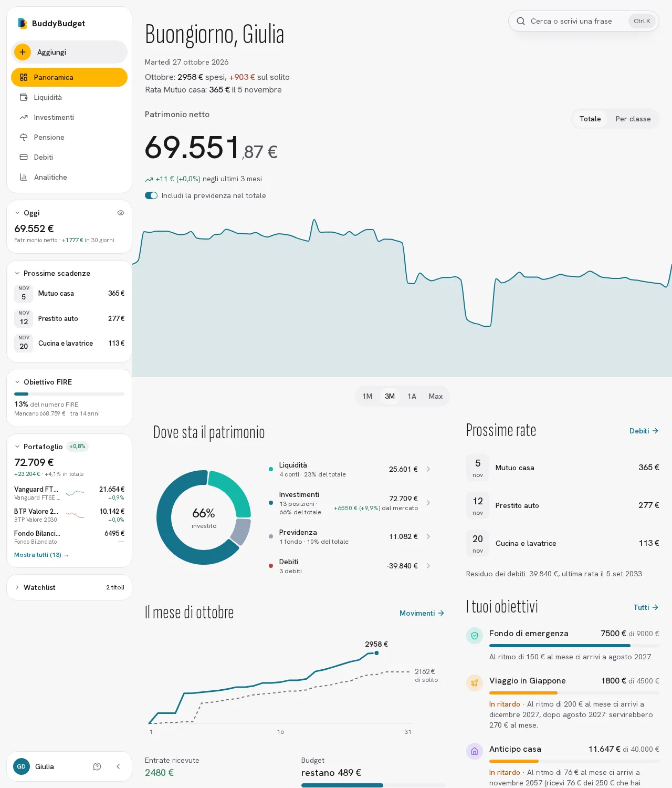Expand the Watchlist panel
The image size is (672, 788).
(x=17, y=587)
